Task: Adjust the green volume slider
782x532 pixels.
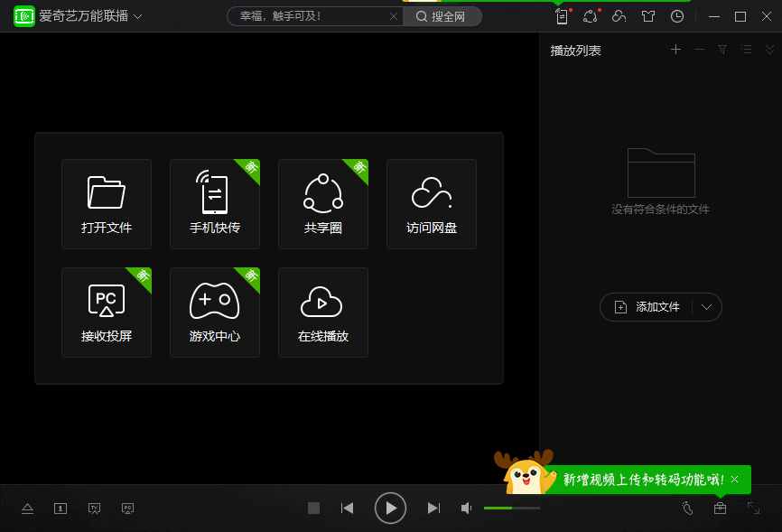Action: coord(512,508)
